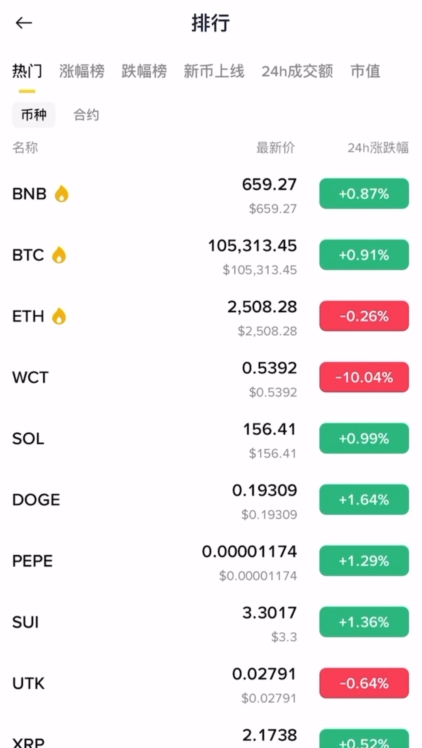Tap the +1.64% button for DOGE
This screenshot has width=422, height=748.
pos(364,499)
